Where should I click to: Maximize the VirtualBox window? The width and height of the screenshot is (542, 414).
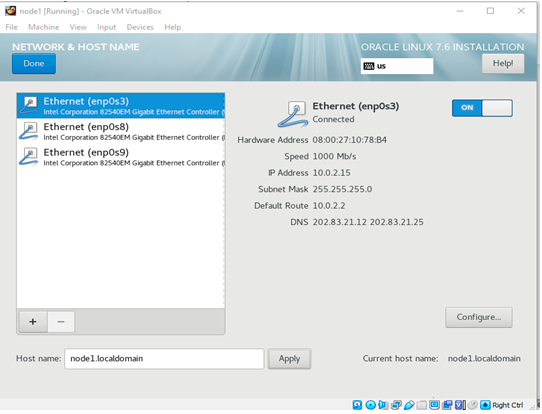[490, 11]
